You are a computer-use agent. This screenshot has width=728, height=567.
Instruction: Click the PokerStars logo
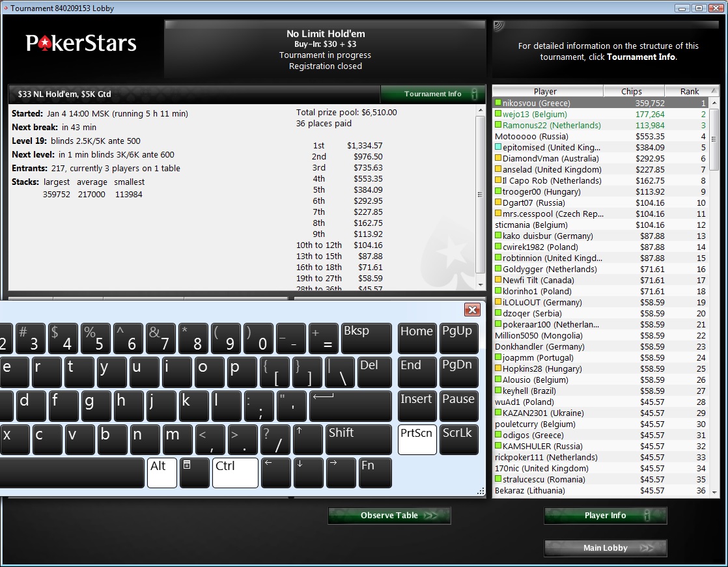pos(81,43)
